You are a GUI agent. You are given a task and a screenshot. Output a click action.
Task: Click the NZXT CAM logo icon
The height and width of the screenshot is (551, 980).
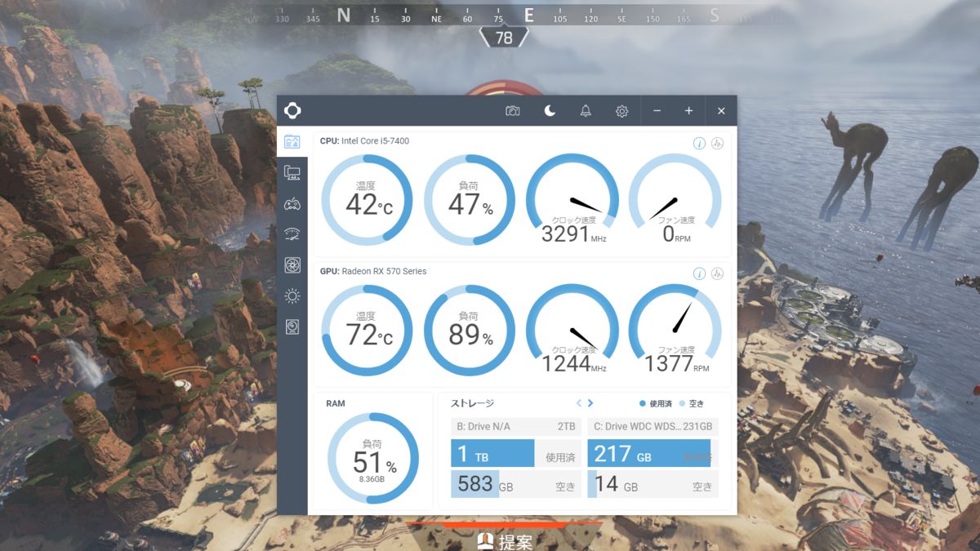coord(292,110)
